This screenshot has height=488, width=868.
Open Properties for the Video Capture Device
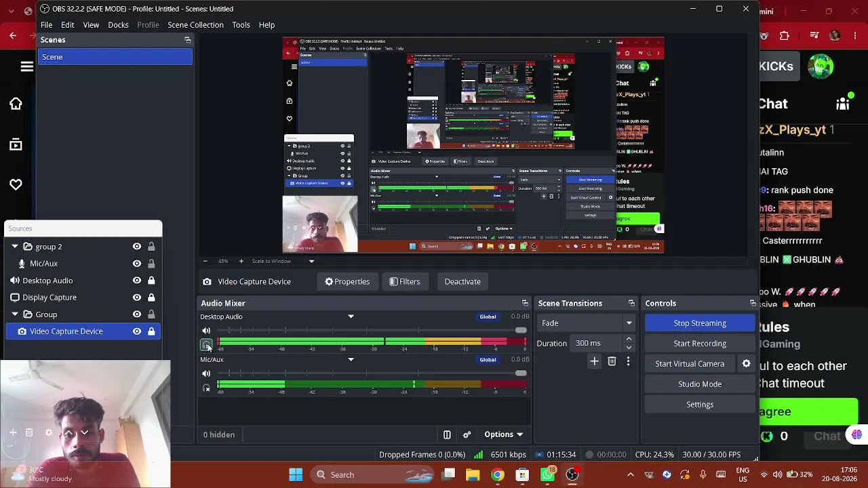click(347, 282)
